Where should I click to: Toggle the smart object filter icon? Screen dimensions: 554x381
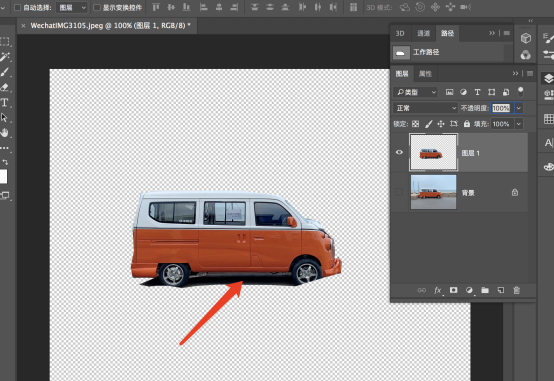coord(506,92)
